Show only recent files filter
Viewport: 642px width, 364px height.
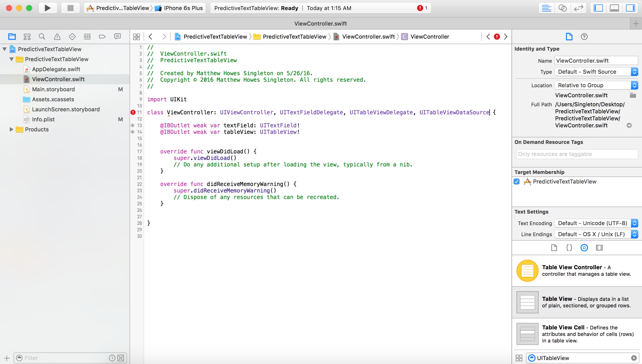tap(112, 358)
